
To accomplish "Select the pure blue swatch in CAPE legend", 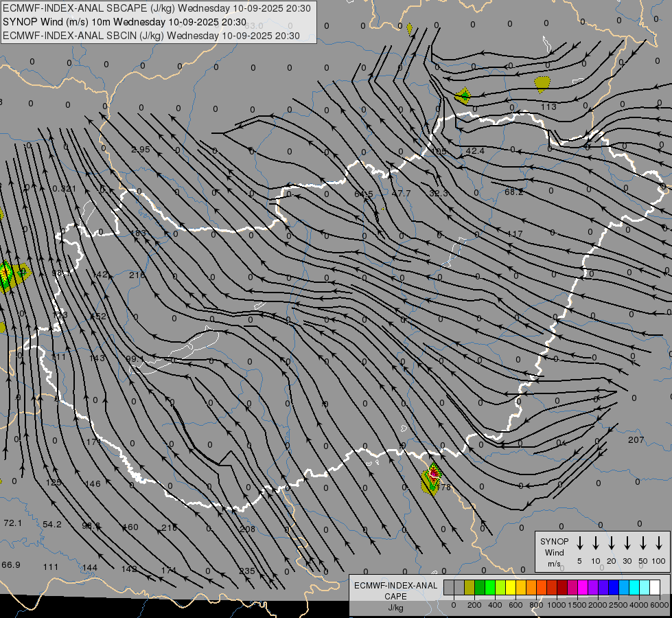I will 614,587.
